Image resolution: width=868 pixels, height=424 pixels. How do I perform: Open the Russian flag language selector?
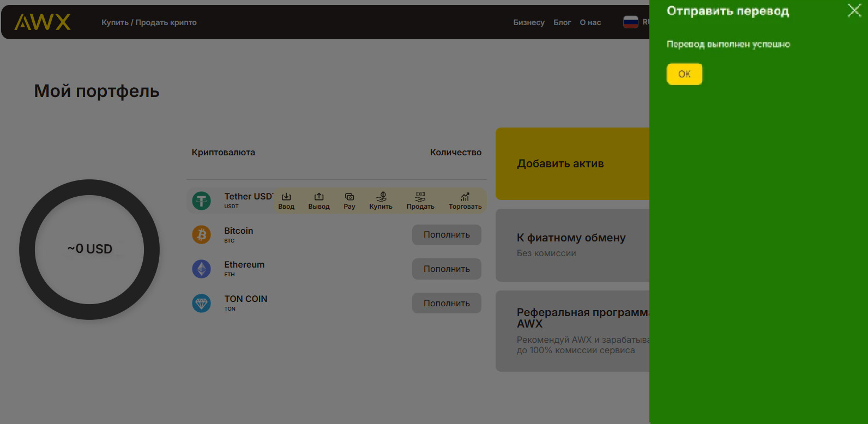tap(631, 22)
